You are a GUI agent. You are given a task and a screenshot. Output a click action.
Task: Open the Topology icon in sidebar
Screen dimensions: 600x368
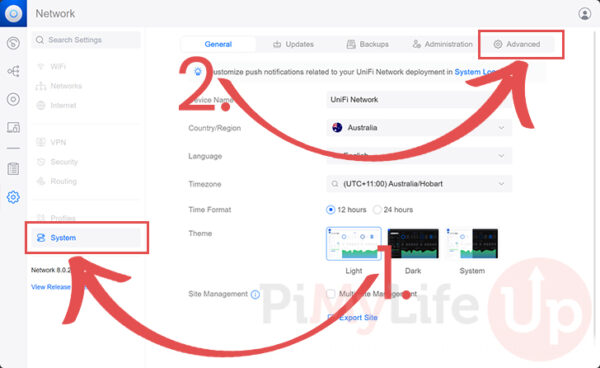(13, 71)
